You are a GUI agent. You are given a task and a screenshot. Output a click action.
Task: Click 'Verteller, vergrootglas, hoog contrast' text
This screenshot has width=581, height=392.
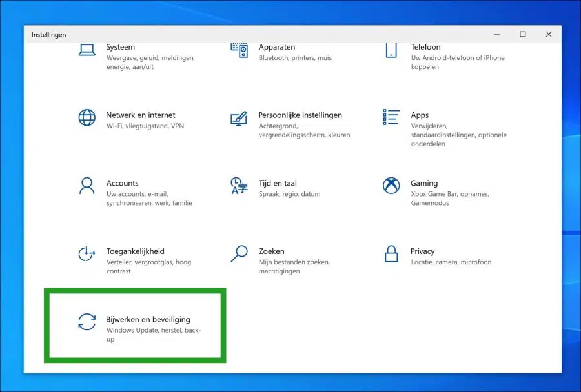tap(148, 266)
